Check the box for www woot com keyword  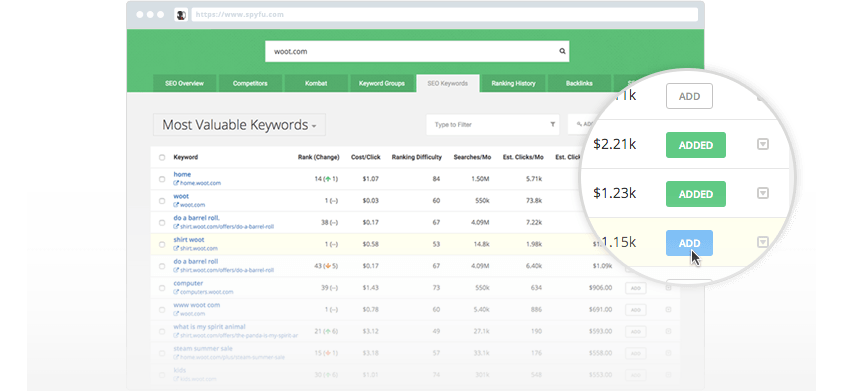tap(162, 310)
